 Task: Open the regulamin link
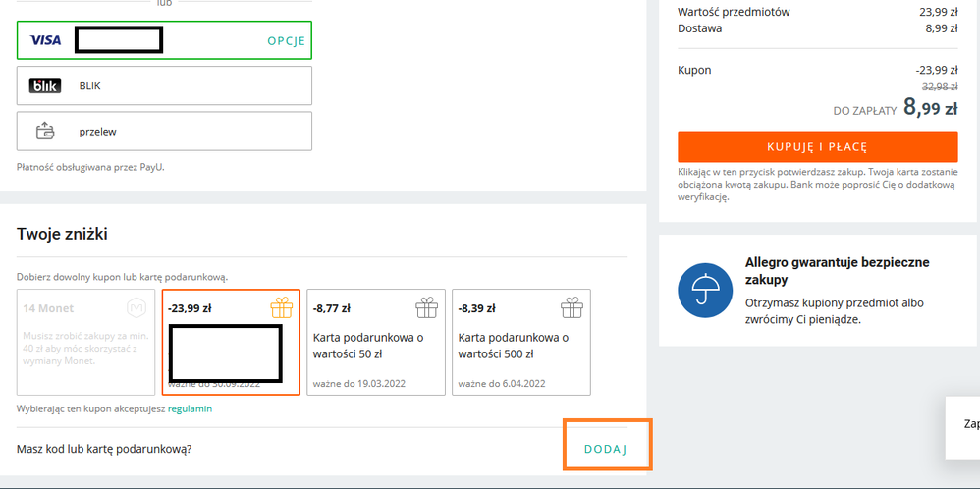coord(190,408)
